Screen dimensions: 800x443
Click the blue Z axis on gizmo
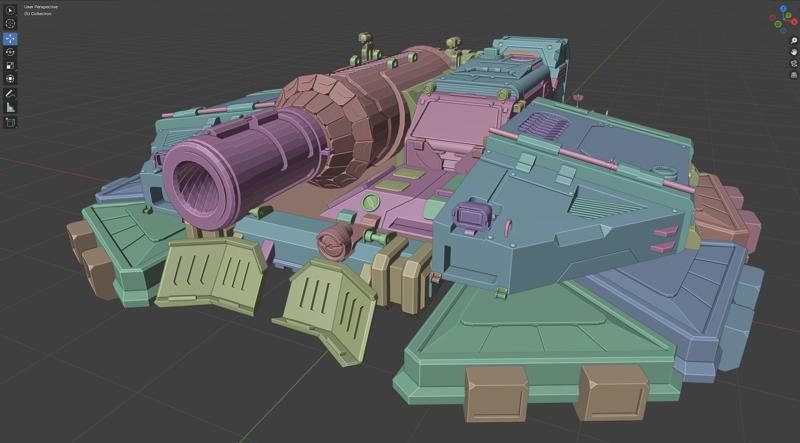point(783,9)
